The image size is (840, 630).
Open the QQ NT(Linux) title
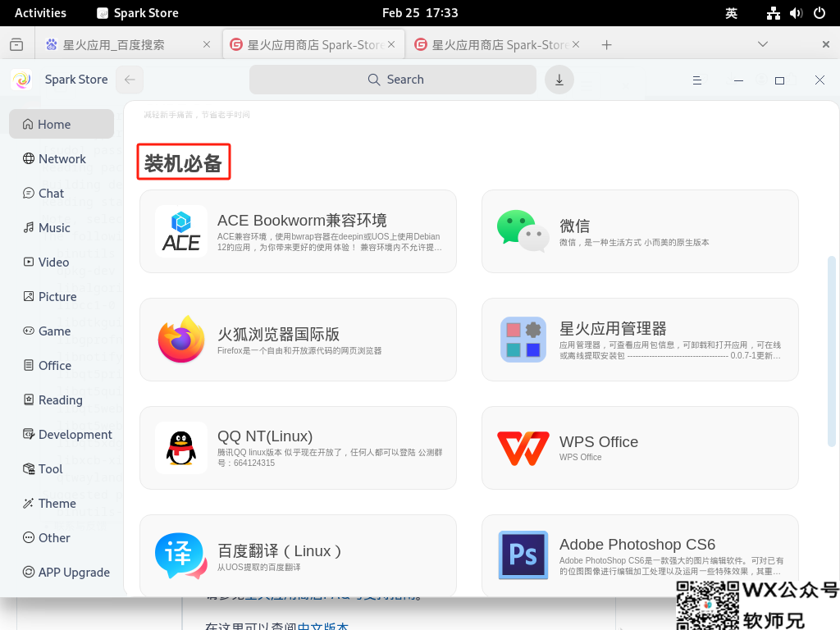point(265,436)
